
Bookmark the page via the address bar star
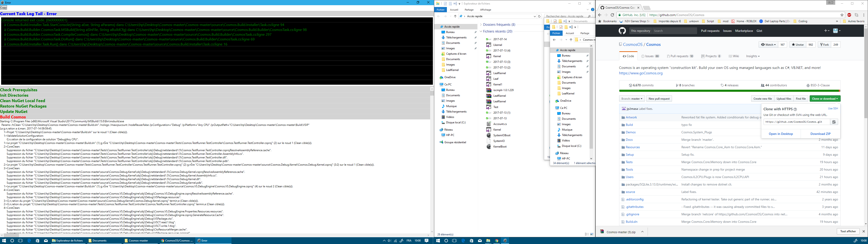click(842, 15)
